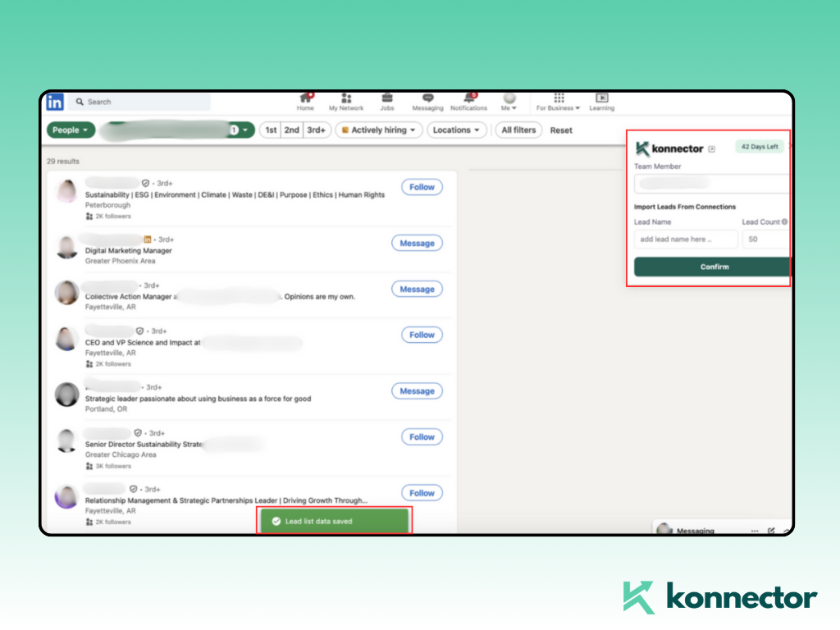Screen dimensions: 840x630
Task: Click 'Greater Chicago Area' text
Action: coord(121,454)
